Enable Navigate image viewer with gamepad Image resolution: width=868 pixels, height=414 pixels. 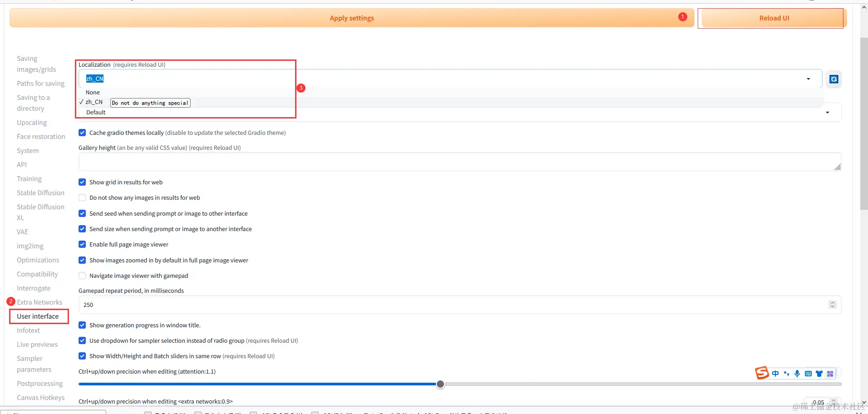[82, 276]
